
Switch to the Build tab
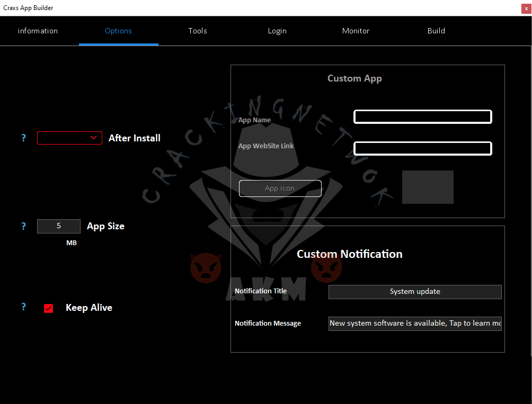[x=436, y=31]
